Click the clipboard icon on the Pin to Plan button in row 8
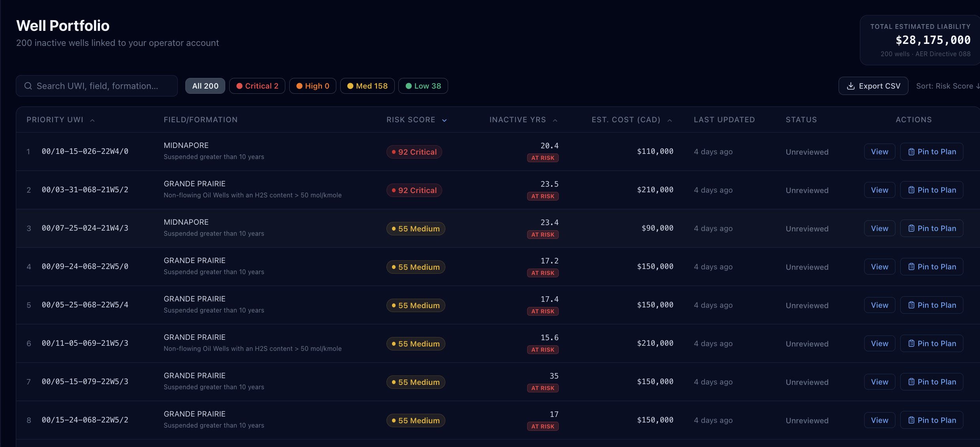Viewport: 980px width, 447px height. click(911, 420)
